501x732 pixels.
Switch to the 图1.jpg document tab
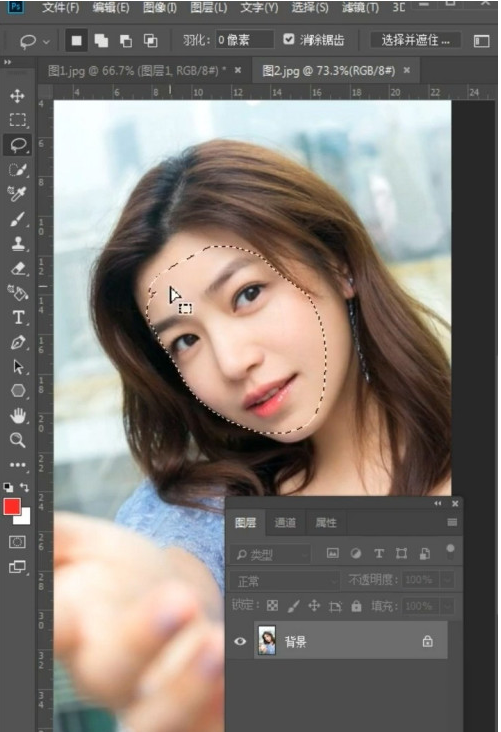click(137, 70)
